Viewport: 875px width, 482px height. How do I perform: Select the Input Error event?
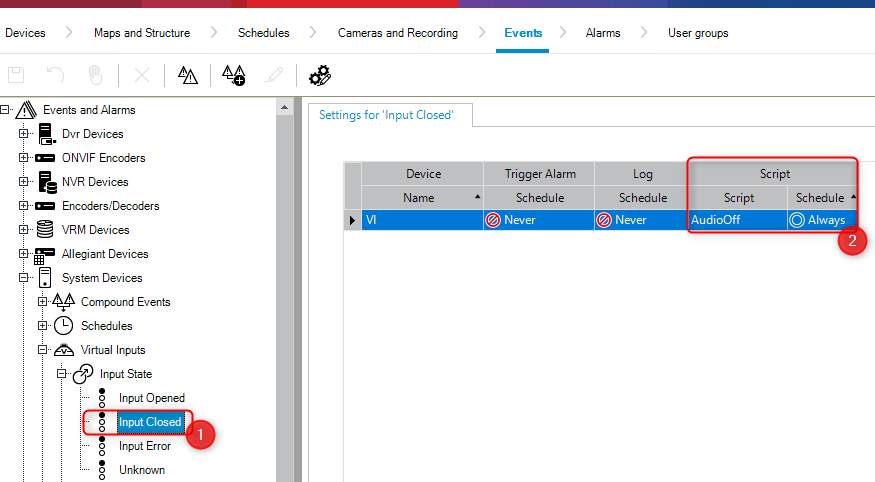(145, 446)
